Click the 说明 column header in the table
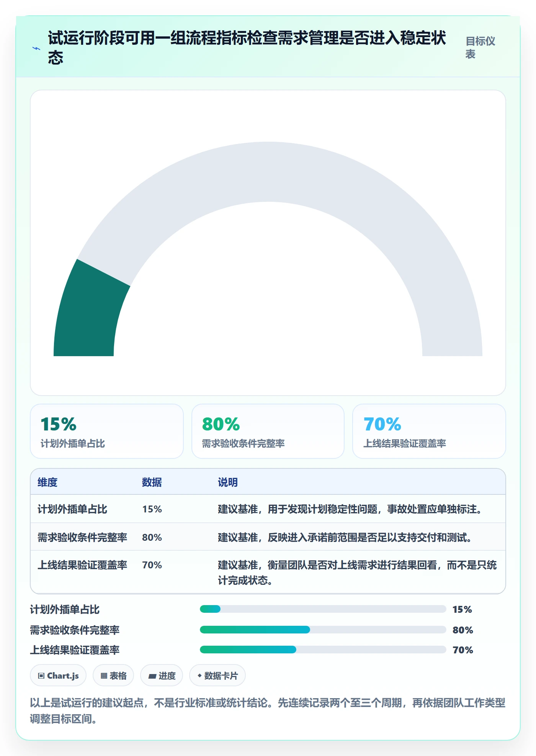 click(228, 482)
